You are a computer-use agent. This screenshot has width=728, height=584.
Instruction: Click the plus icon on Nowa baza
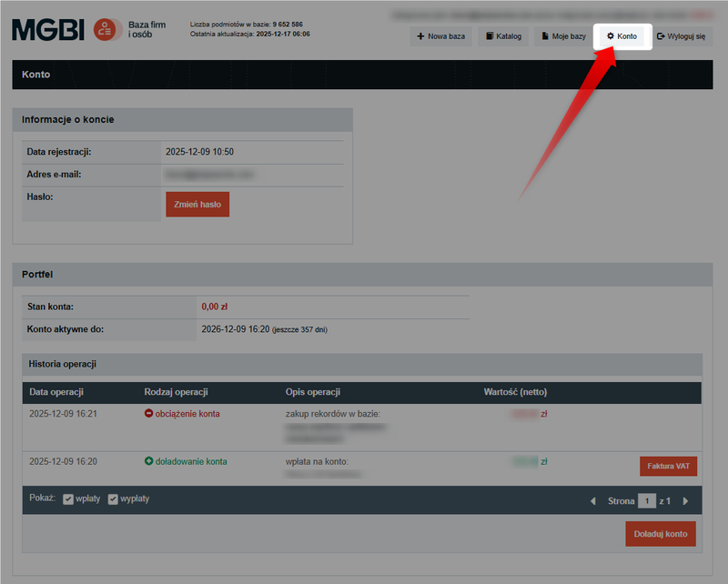(420, 36)
